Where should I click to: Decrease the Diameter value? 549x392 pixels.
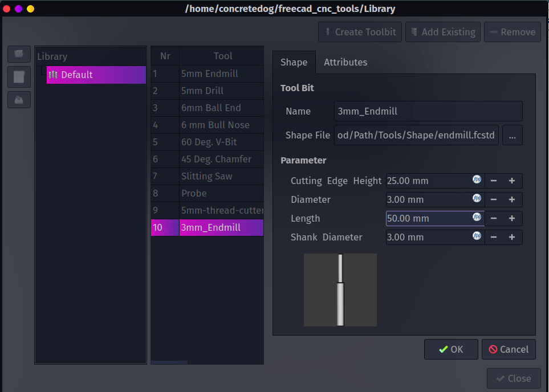pos(494,199)
